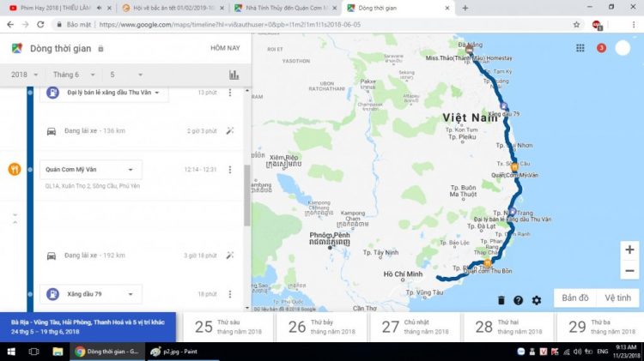The image size is (644, 361).
Task: Select day 29 Thứ ba card
Action: [x=599, y=327]
